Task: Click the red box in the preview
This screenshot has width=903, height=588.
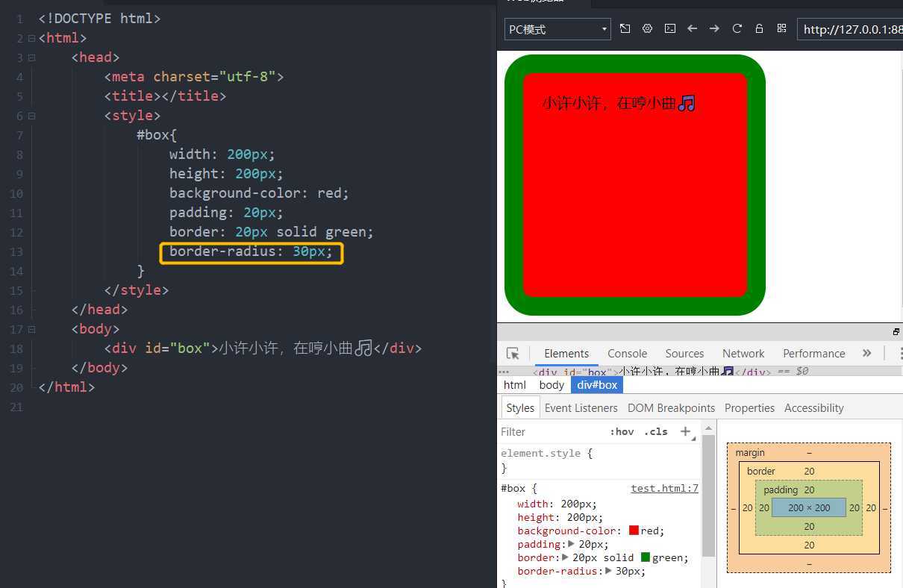Action: 635,184
